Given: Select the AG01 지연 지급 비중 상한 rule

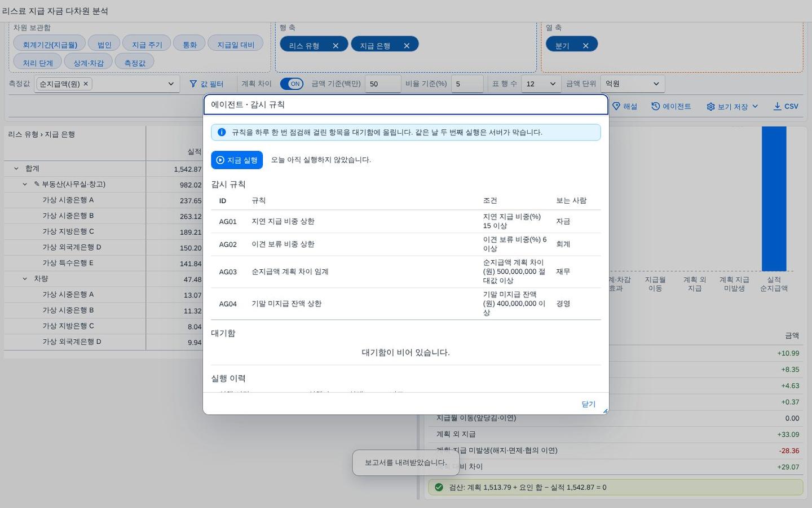Looking at the screenshot, I should [406, 221].
